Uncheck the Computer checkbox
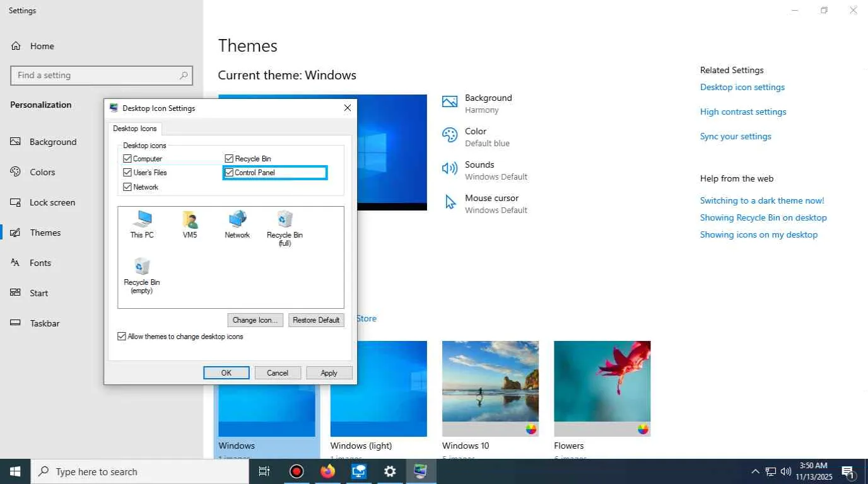This screenshot has height=484, width=868. point(127,159)
